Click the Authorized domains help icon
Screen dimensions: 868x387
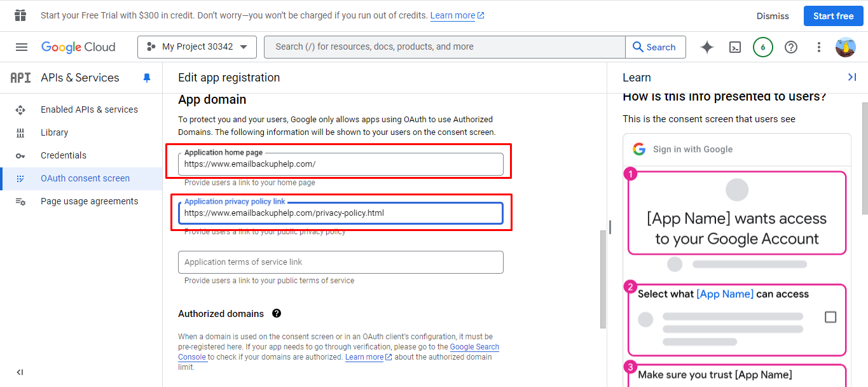tap(277, 313)
